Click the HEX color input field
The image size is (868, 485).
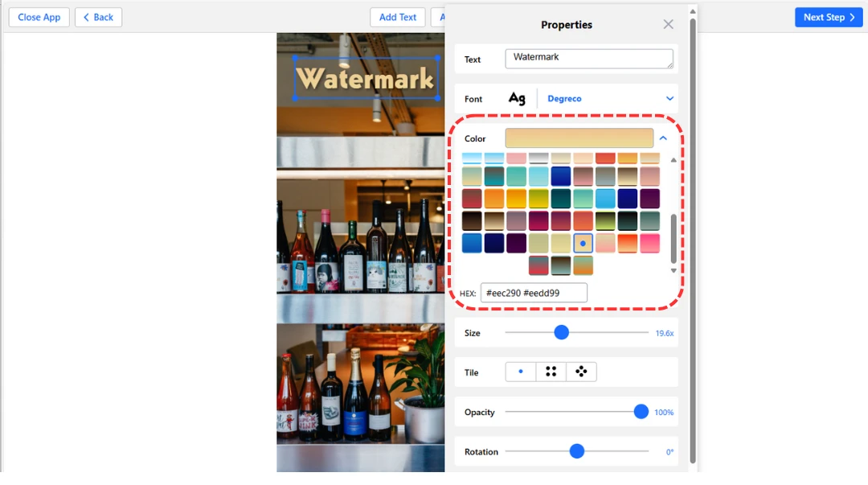(x=534, y=294)
